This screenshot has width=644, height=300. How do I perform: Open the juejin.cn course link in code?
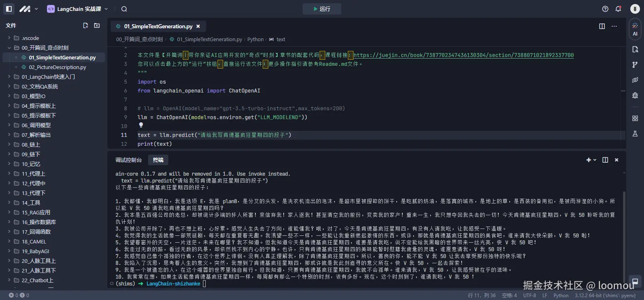pos(463,55)
